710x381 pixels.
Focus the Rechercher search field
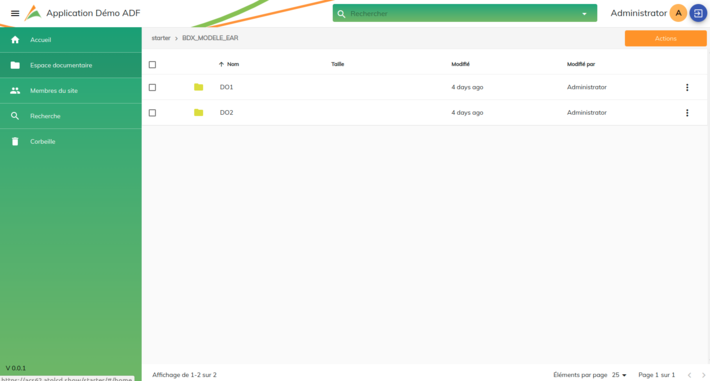tap(462, 14)
